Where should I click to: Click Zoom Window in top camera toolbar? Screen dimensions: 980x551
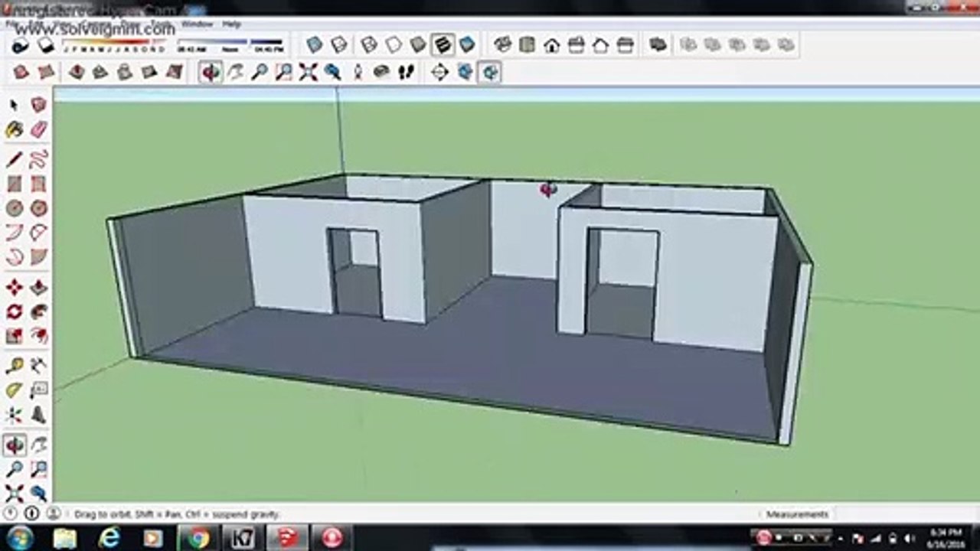coord(284,72)
